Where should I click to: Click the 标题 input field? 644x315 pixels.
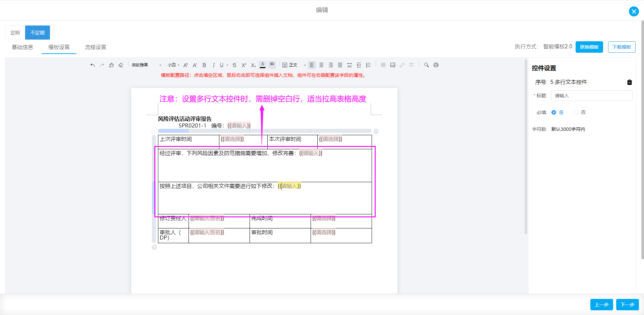click(592, 96)
